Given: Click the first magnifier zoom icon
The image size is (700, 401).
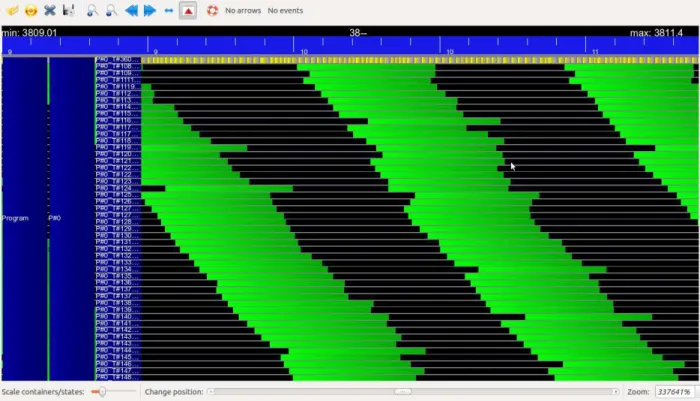Looking at the screenshot, I should click(x=92, y=10).
